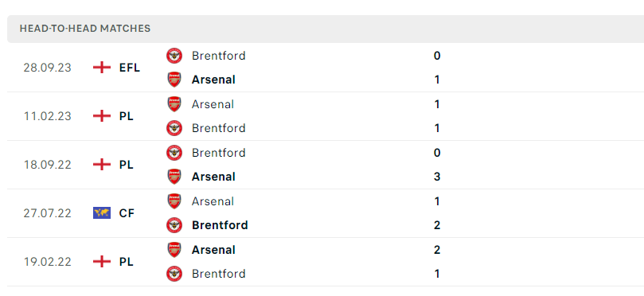Screen dimensions: 644x296
Task: Click Arsenal score 3 in 18.09.22 match
Action: click(x=437, y=177)
